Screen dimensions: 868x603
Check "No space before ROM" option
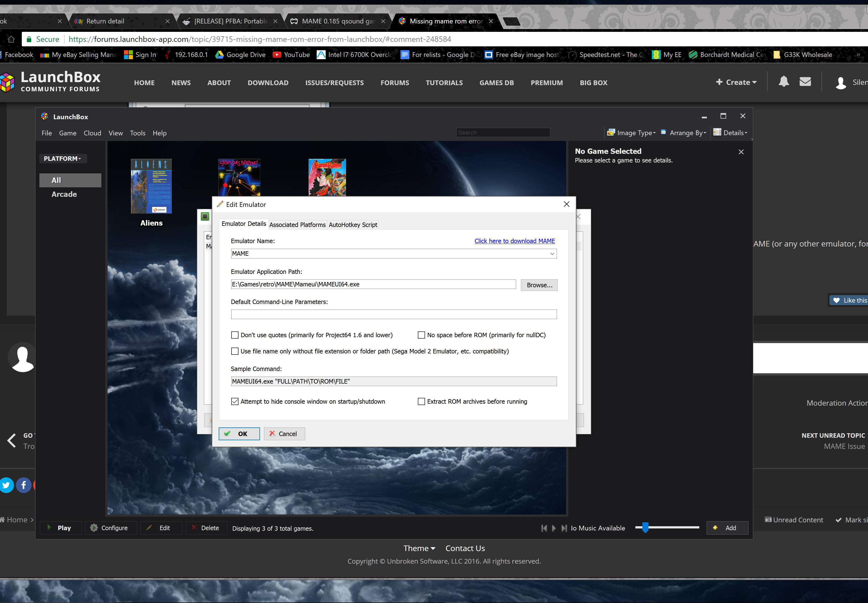421,335
